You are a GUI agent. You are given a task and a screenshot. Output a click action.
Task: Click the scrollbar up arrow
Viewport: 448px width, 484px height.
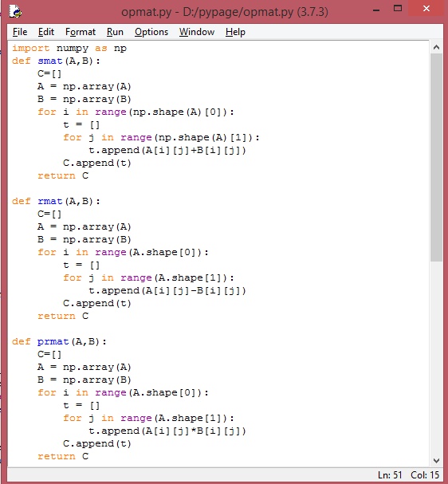click(x=436, y=47)
